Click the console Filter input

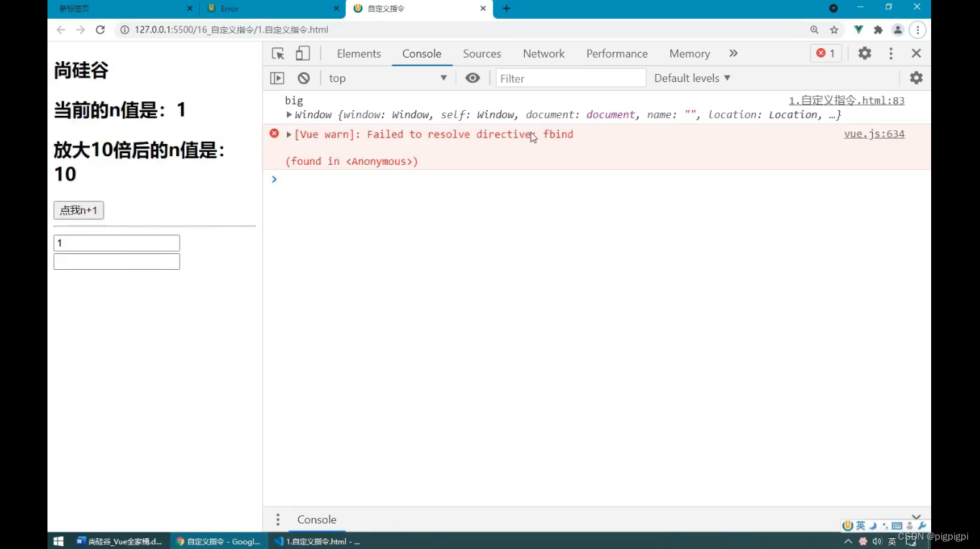(x=571, y=78)
